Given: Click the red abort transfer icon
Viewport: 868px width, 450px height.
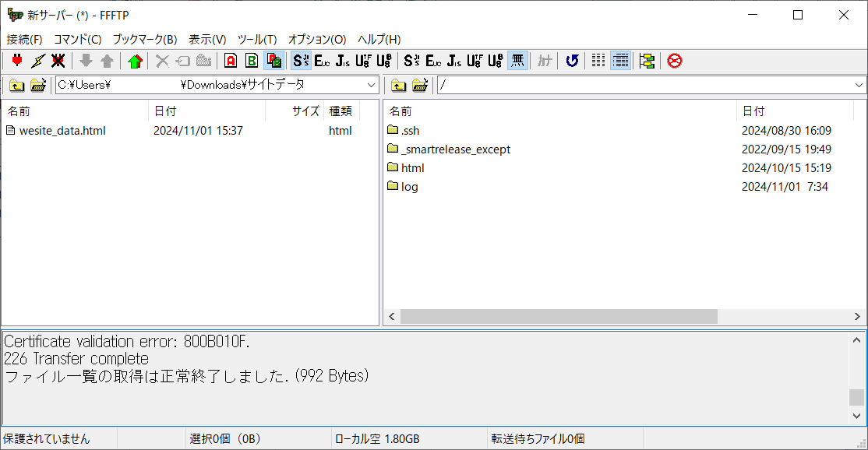Looking at the screenshot, I should pyautogui.click(x=675, y=61).
